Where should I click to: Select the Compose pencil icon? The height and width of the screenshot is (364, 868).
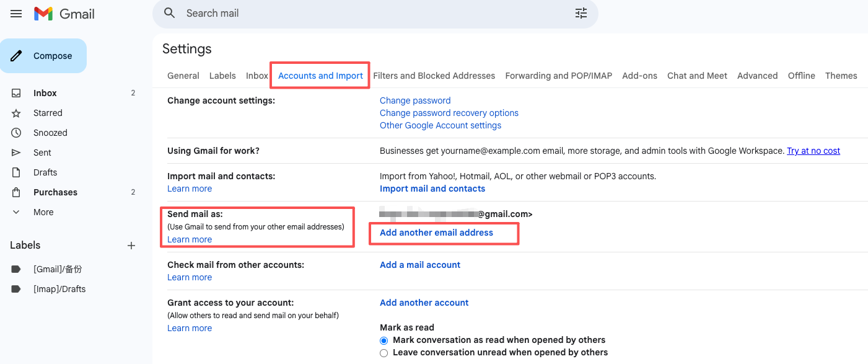click(x=17, y=55)
